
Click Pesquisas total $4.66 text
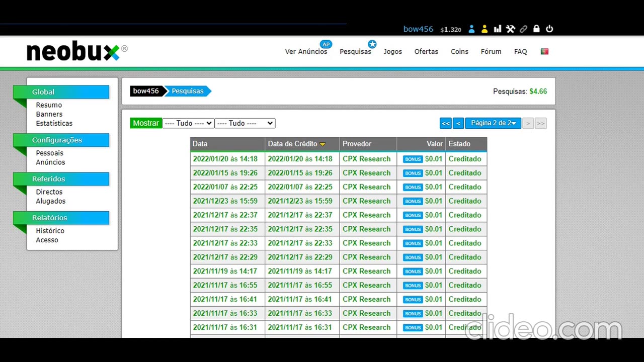pos(520,92)
